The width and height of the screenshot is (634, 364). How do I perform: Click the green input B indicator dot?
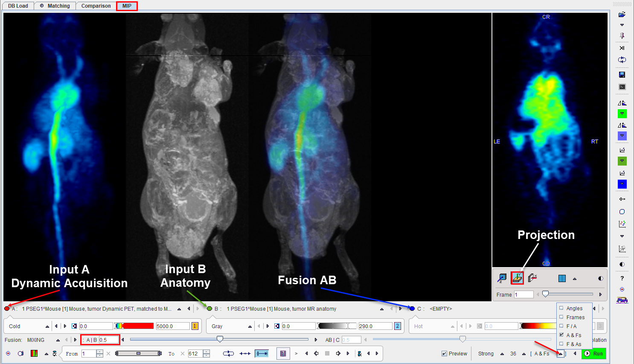coord(209,309)
